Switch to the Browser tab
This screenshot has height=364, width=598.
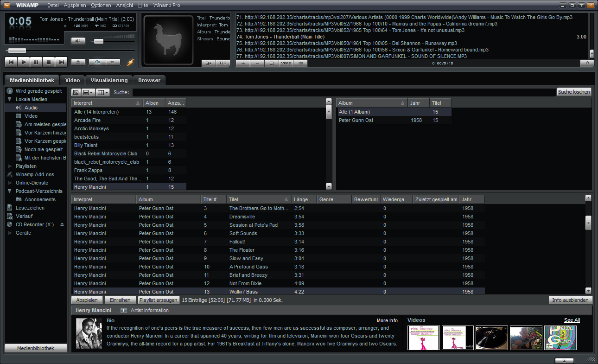tap(149, 80)
